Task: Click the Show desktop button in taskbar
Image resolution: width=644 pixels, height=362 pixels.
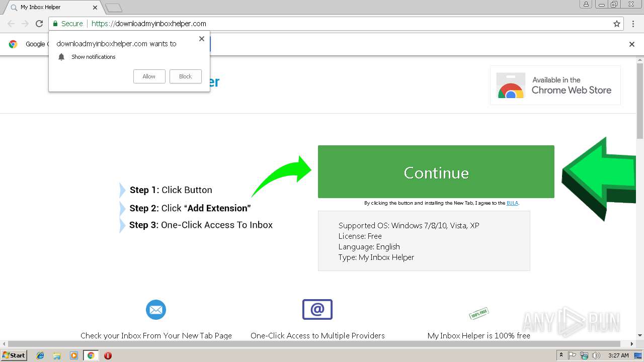Action: 638,355
